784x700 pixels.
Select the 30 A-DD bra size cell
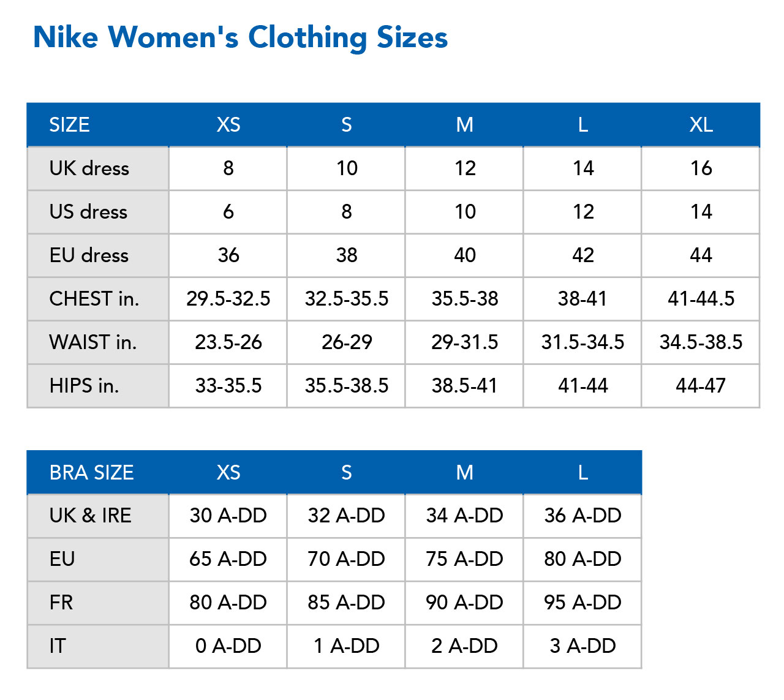pyautogui.click(x=228, y=516)
